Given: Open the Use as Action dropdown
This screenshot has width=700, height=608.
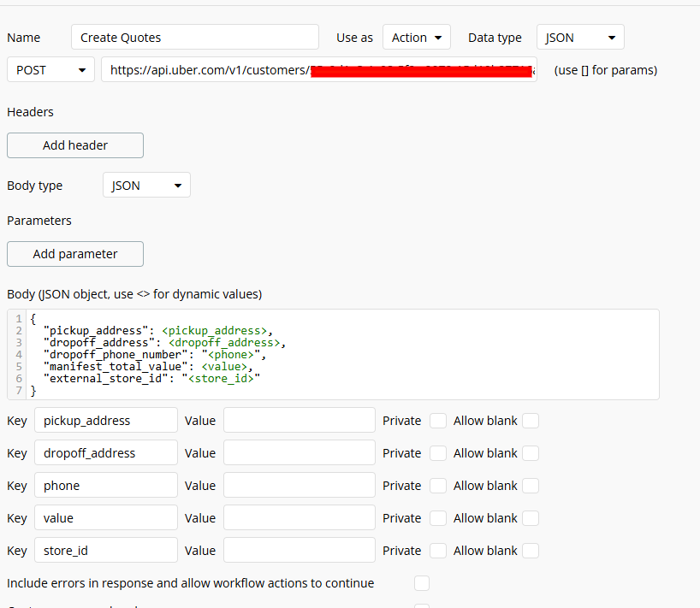Looking at the screenshot, I should tap(417, 37).
